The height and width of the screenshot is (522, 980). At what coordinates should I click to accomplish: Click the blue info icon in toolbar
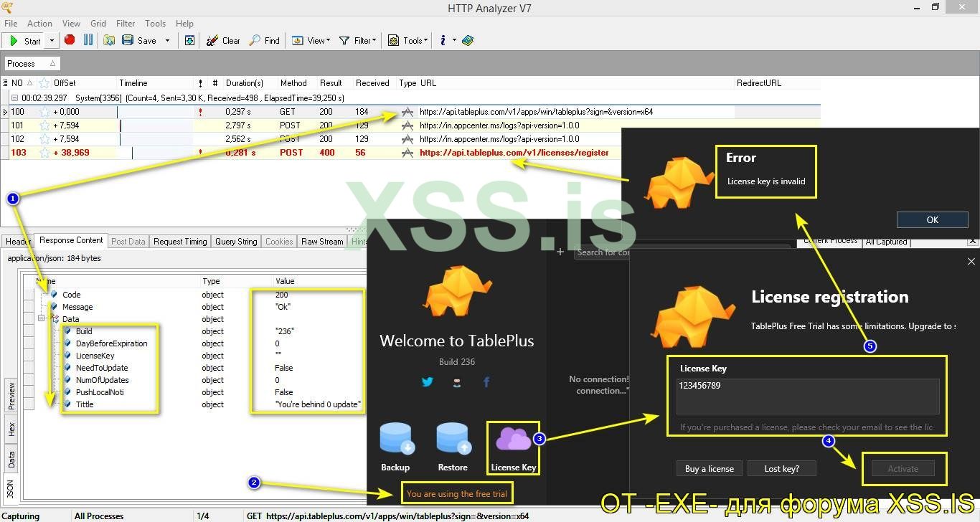coord(443,40)
